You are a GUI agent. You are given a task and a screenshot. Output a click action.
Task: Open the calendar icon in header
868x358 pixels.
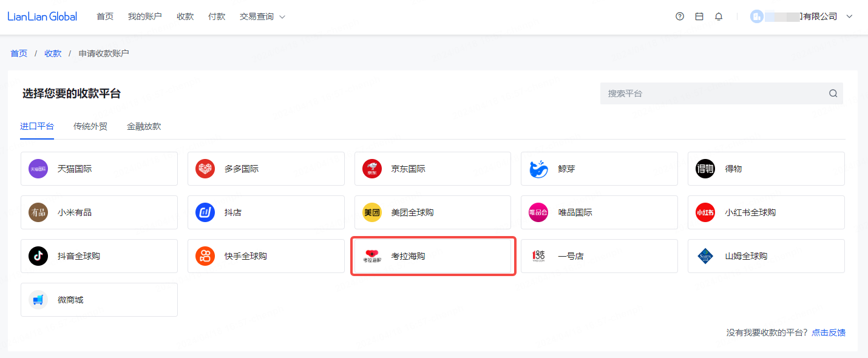699,16
